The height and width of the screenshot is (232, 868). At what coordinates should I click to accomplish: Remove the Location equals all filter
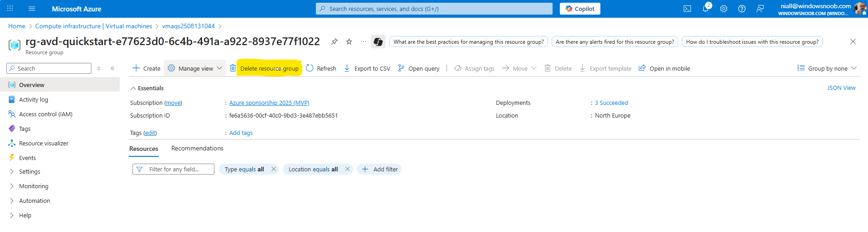[348, 169]
